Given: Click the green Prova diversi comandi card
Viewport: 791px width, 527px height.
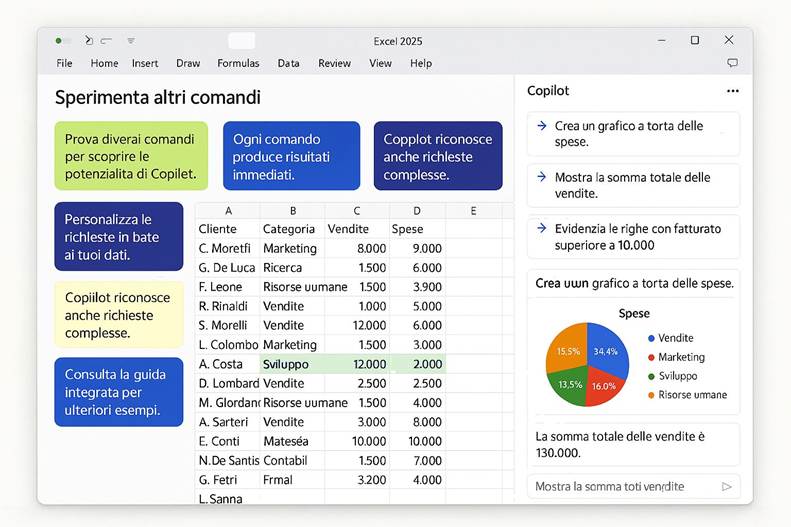Looking at the screenshot, I should pos(131,156).
